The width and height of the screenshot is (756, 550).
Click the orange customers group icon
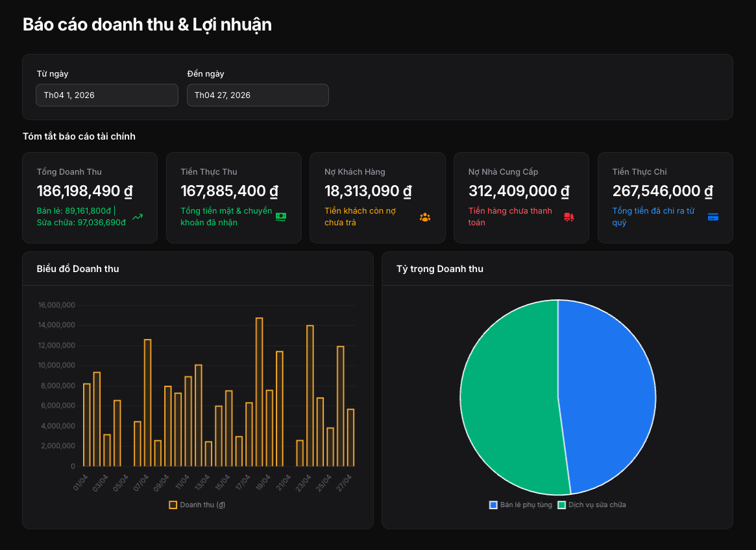pos(425,217)
